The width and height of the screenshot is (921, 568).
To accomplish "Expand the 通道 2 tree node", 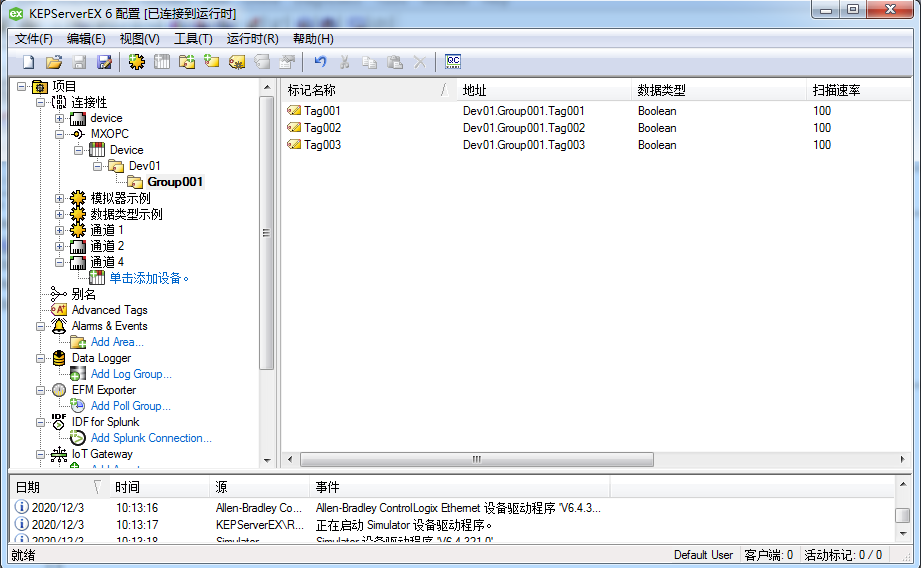I will (x=60, y=246).
